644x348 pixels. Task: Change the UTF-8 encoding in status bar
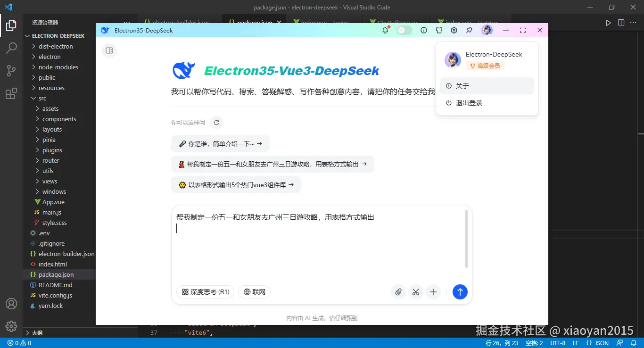(558, 343)
